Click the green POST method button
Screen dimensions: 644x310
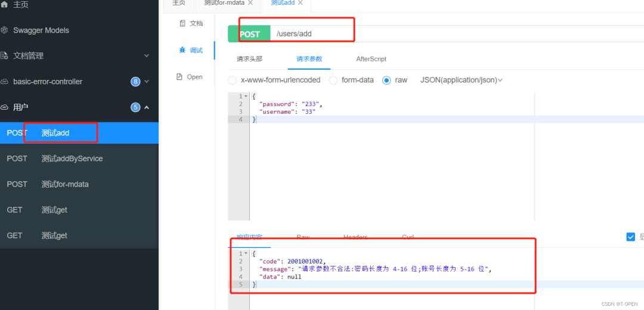[249, 33]
